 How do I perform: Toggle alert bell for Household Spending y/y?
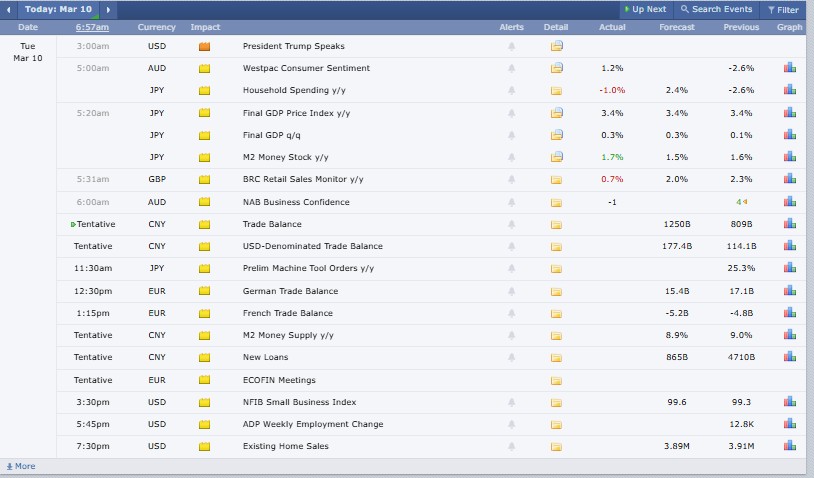pos(511,91)
